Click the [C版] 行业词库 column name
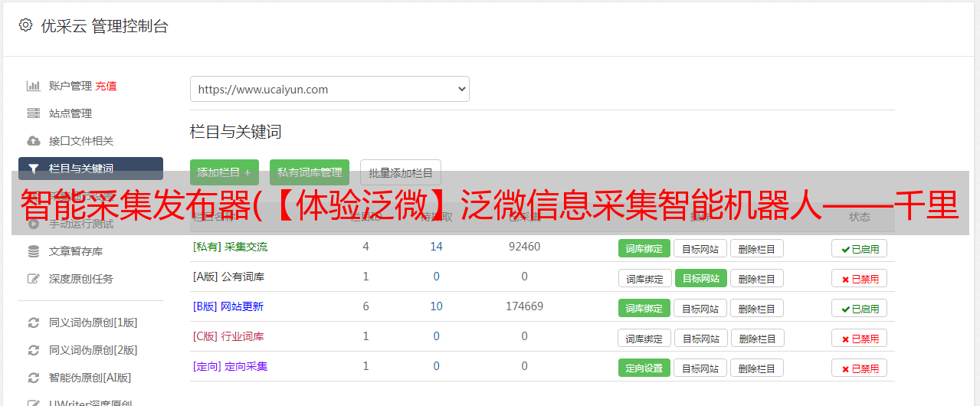 (228, 336)
